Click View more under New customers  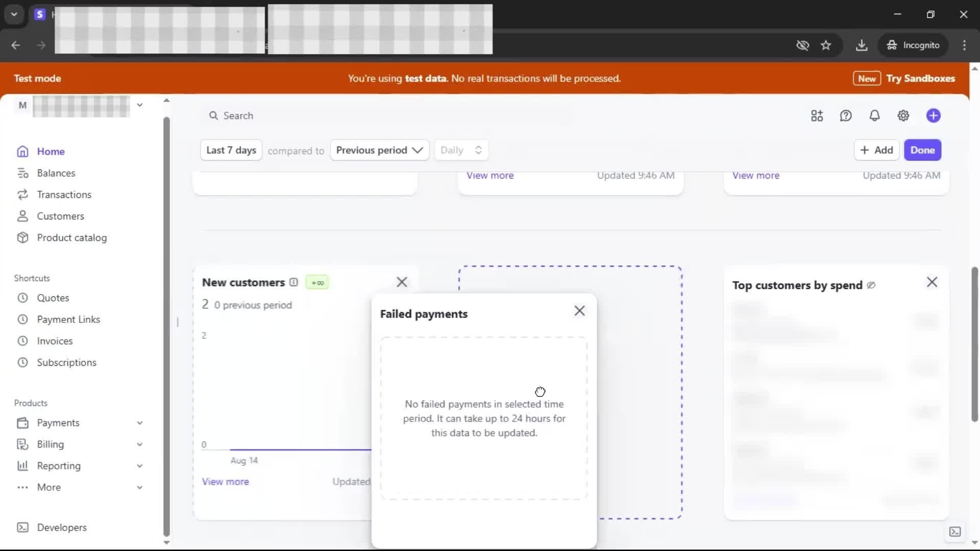[225, 481]
